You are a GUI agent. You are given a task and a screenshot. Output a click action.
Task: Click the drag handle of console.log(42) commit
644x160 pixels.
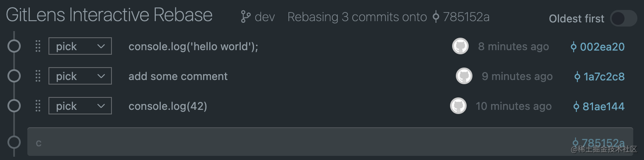click(x=38, y=106)
